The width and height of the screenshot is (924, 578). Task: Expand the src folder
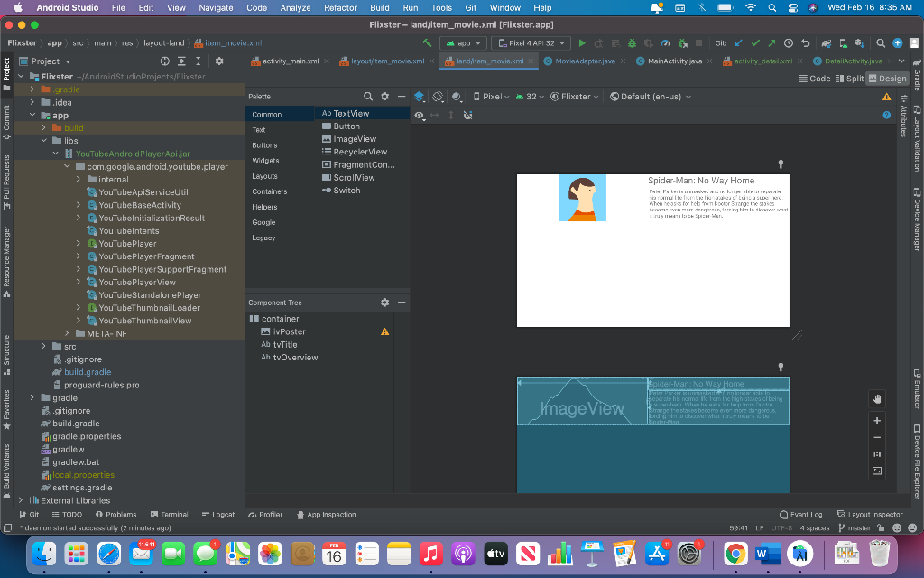[x=43, y=347]
